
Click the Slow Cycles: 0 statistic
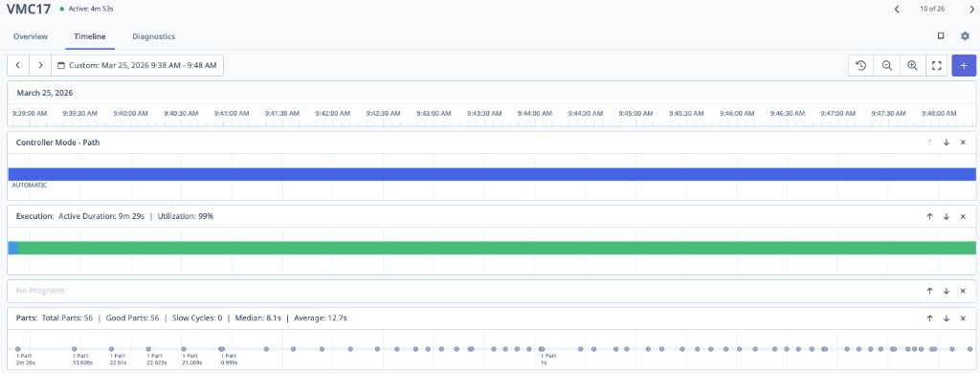click(x=197, y=318)
